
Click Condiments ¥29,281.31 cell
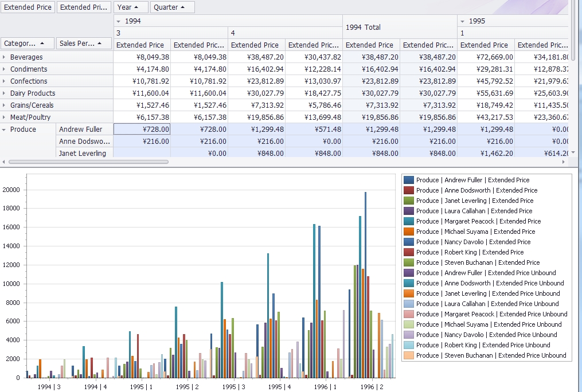click(486, 69)
